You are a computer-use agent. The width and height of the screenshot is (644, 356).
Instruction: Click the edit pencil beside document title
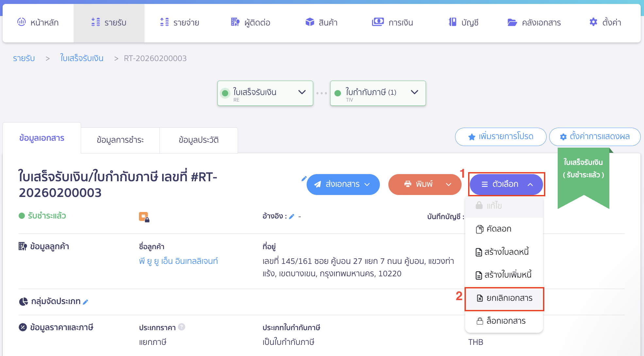(x=304, y=178)
